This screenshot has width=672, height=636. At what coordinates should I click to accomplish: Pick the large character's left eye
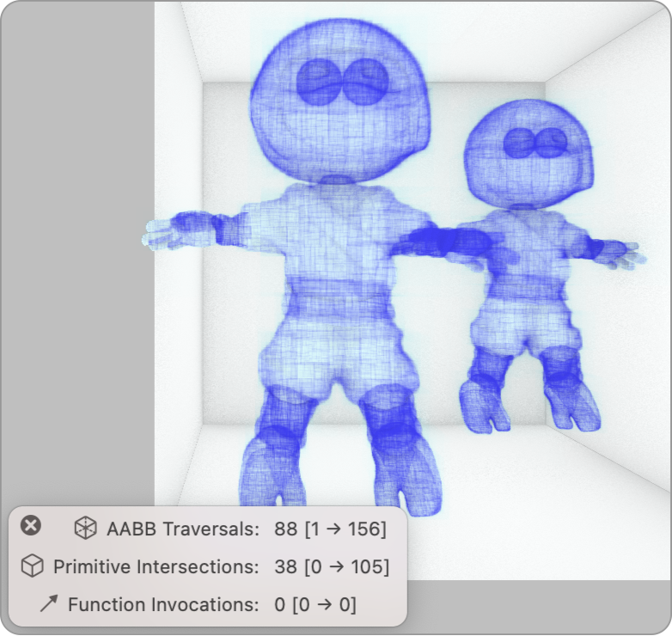pyautogui.click(x=317, y=79)
